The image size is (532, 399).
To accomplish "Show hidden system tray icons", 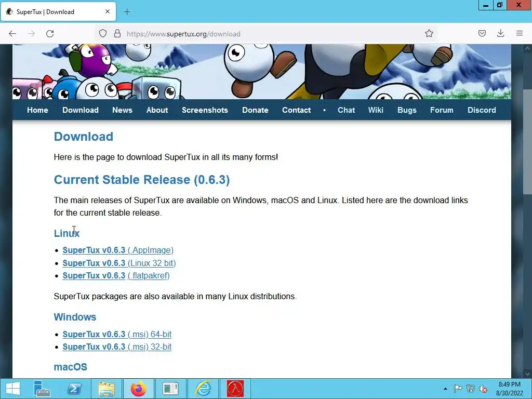I will [445, 389].
